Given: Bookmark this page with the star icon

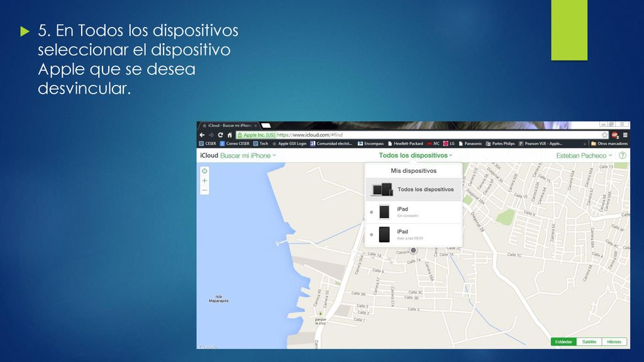Looking at the screenshot, I should point(604,135).
